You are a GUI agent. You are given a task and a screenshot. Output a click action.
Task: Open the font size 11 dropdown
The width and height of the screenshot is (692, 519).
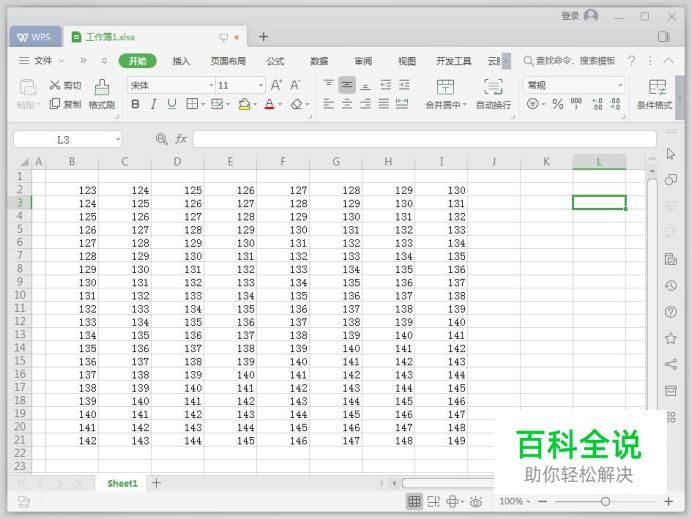click(x=261, y=85)
